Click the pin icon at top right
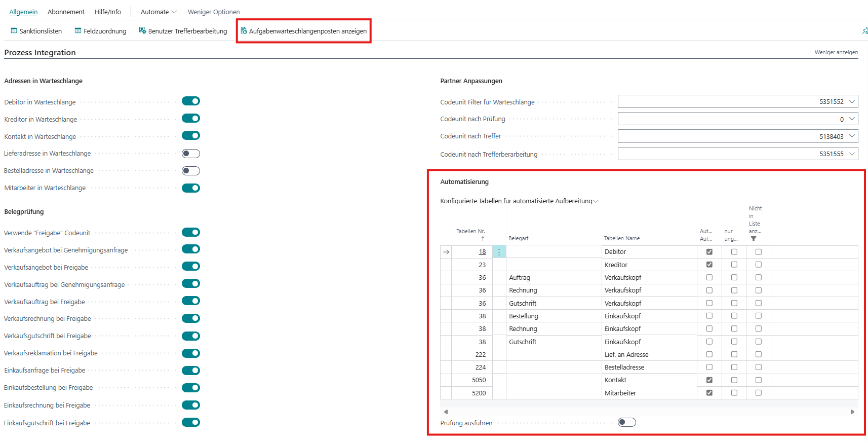 tap(864, 31)
